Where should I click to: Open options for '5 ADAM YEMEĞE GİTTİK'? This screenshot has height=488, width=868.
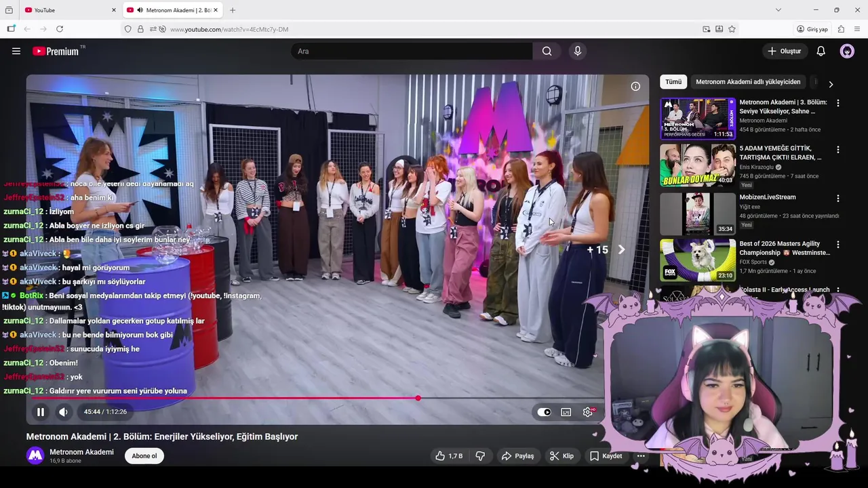pos(838,149)
